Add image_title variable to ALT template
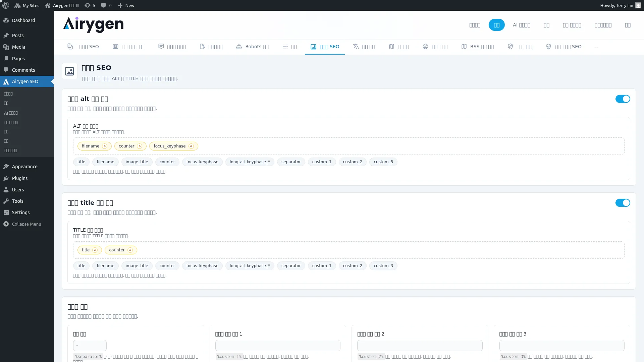 point(137,162)
